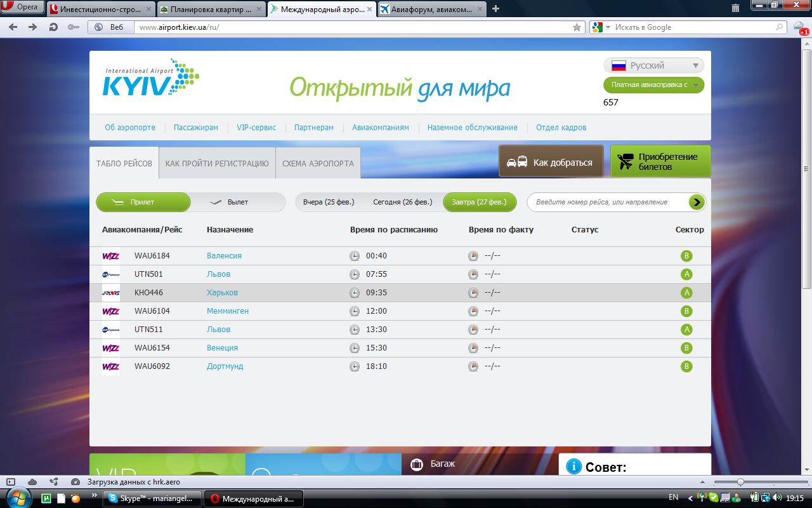
Task: Click the Kyiv International Airport logo
Action: pyautogui.click(x=151, y=79)
